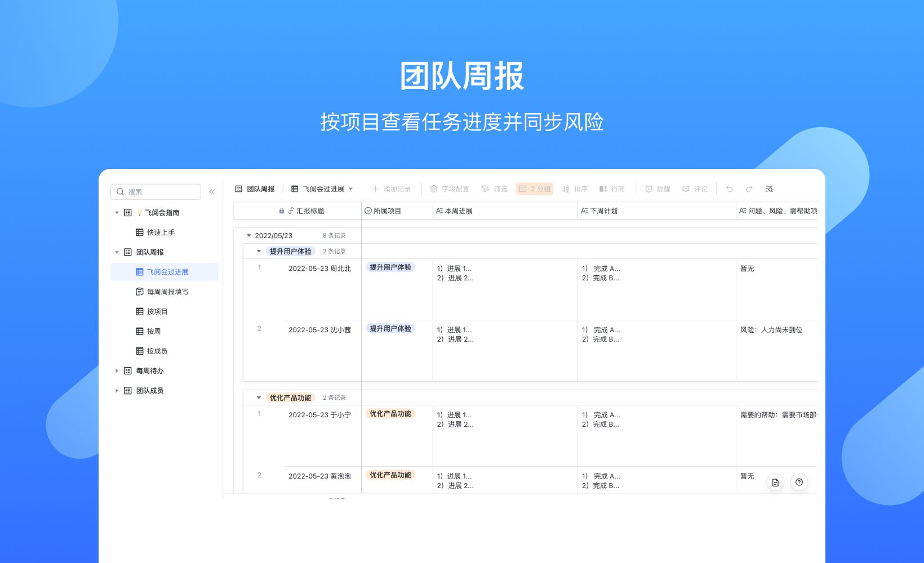This screenshot has height=563, width=924.
Task: Open the 提醒 reminder tool
Action: coord(658,189)
